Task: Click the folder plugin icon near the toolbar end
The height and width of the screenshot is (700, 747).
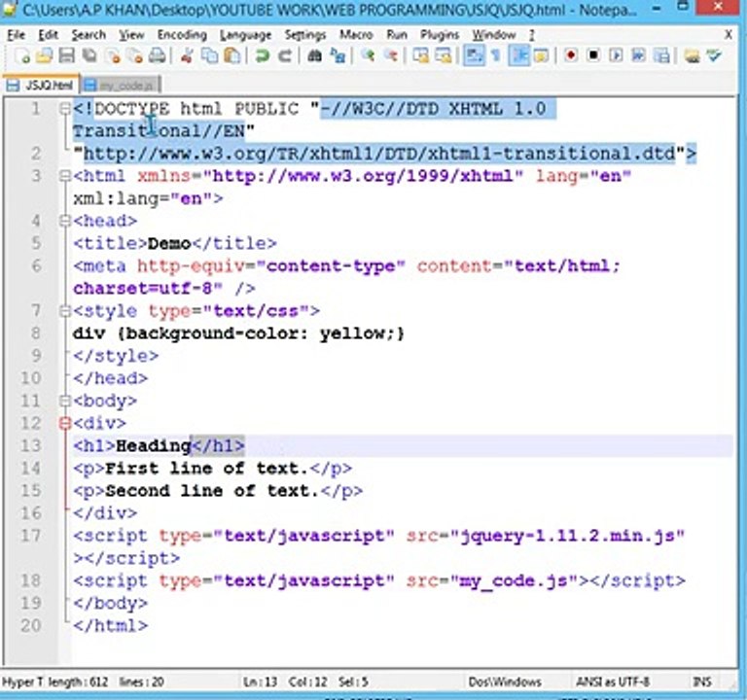Action: point(692,55)
